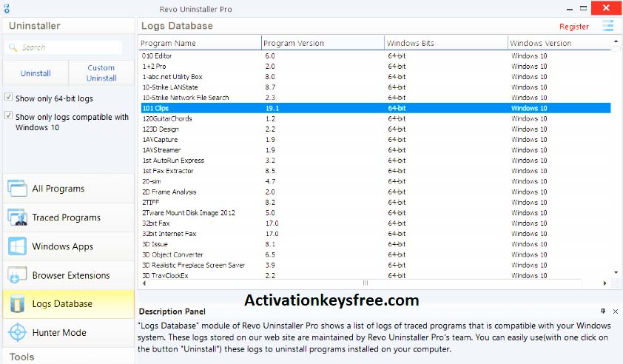Screen dimensions: 623x364
Task: Select Hunter Mode
Action: (68, 333)
